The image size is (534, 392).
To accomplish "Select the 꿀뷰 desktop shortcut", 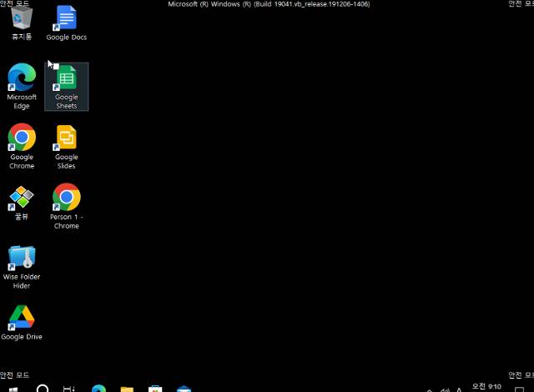I will (22, 203).
